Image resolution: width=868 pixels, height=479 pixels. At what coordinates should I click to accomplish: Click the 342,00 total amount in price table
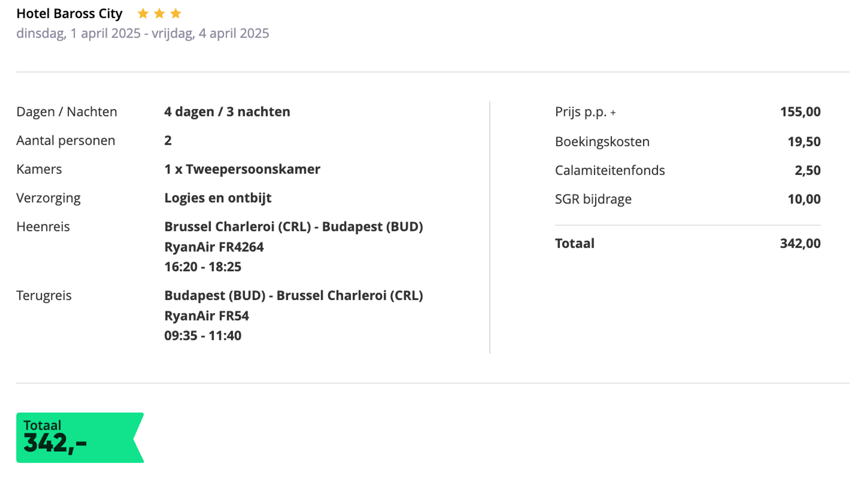click(x=800, y=243)
